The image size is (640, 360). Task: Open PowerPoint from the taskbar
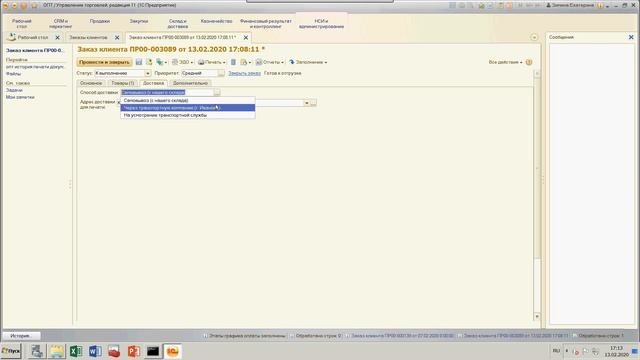point(133,351)
